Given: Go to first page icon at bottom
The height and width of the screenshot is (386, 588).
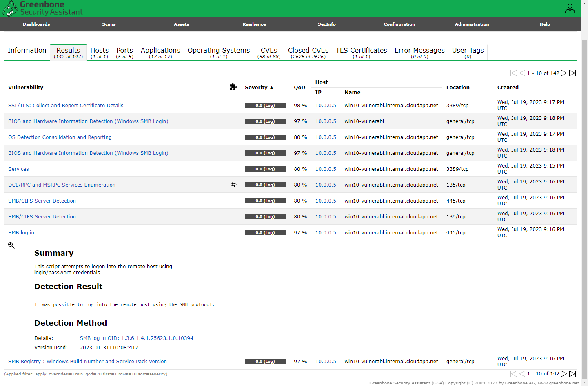Looking at the screenshot, I should pos(514,373).
